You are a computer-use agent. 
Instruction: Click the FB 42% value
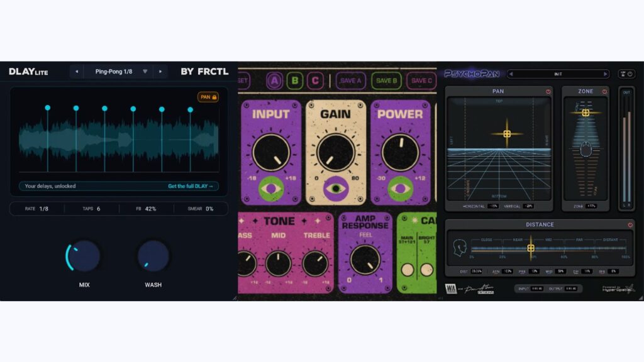click(x=150, y=209)
